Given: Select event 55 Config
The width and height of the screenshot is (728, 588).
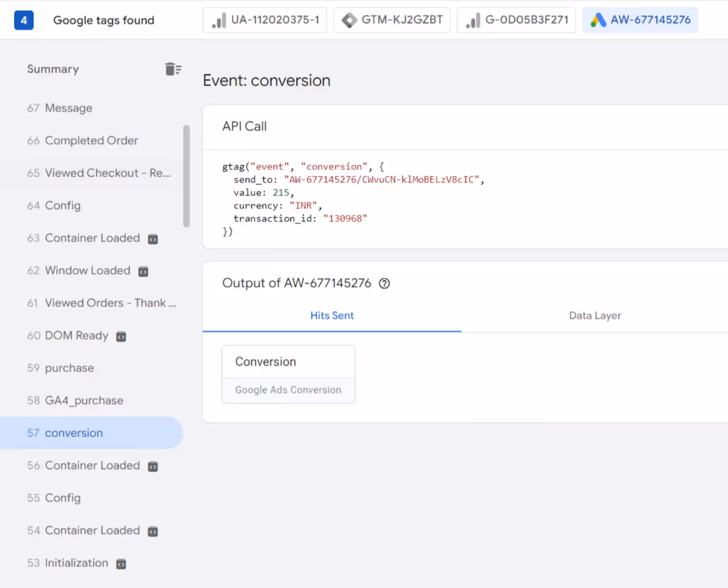Looking at the screenshot, I should click(x=91, y=498).
